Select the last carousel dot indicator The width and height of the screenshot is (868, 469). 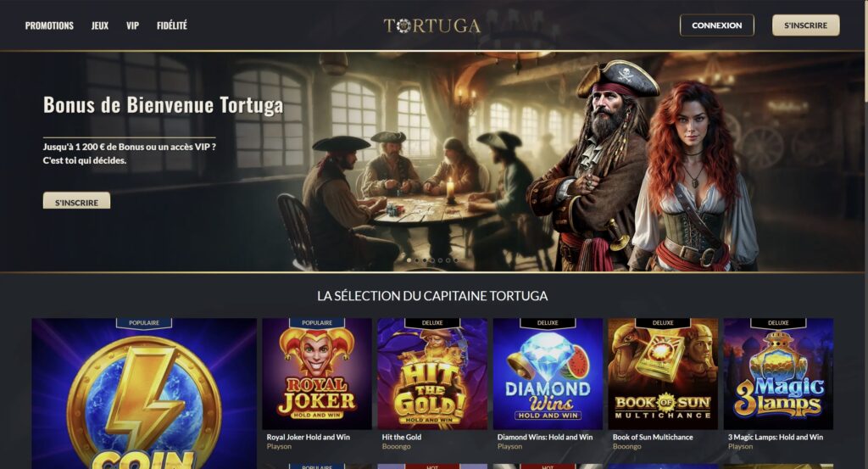455,260
